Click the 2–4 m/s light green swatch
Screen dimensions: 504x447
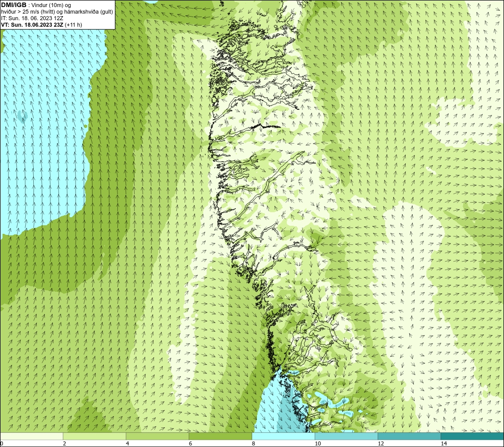94,436
